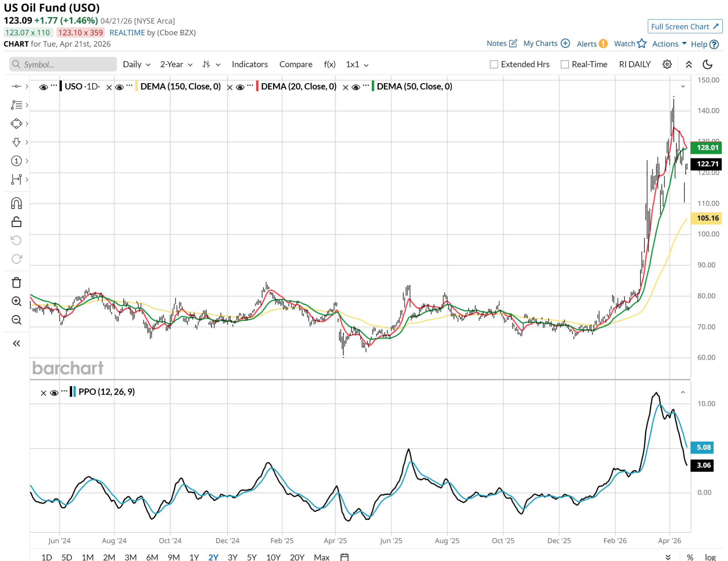The height and width of the screenshot is (561, 728).
Task: Click the zoom out magnifier icon
Action: point(16,320)
